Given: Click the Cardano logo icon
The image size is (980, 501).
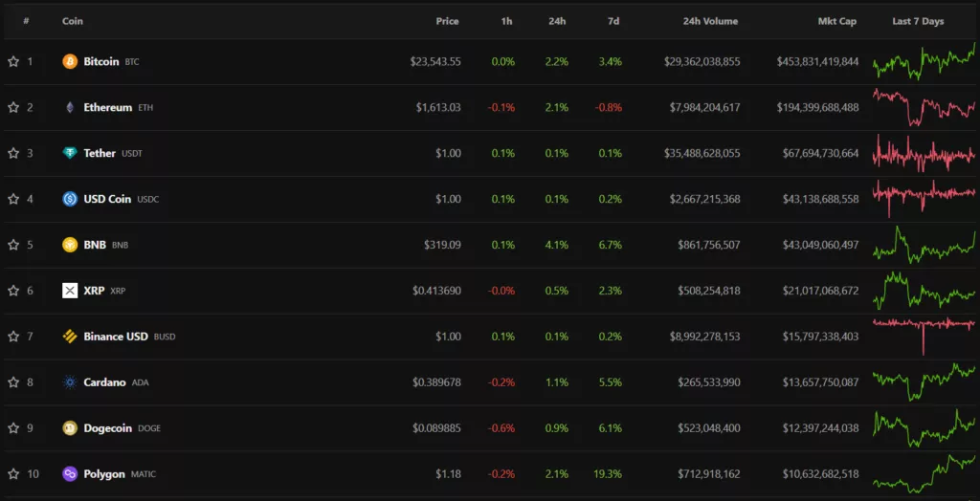Looking at the screenshot, I should pyautogui.click(x=70, y=382).
